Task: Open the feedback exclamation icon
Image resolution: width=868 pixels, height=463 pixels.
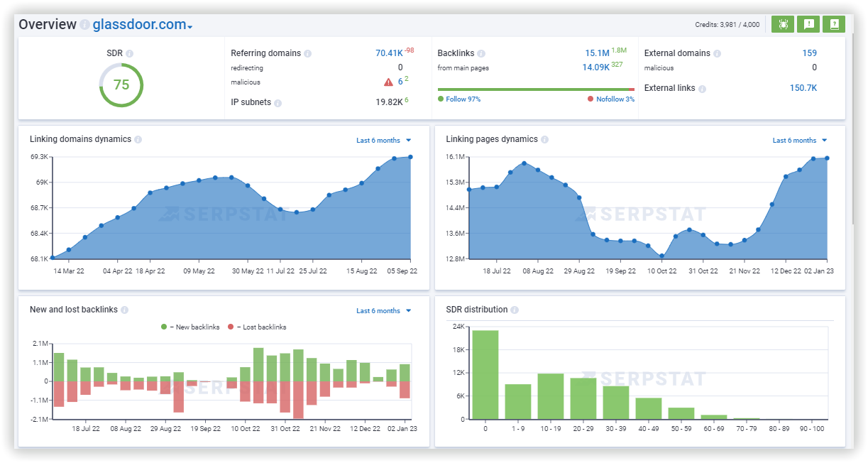Action: [808, 23]
